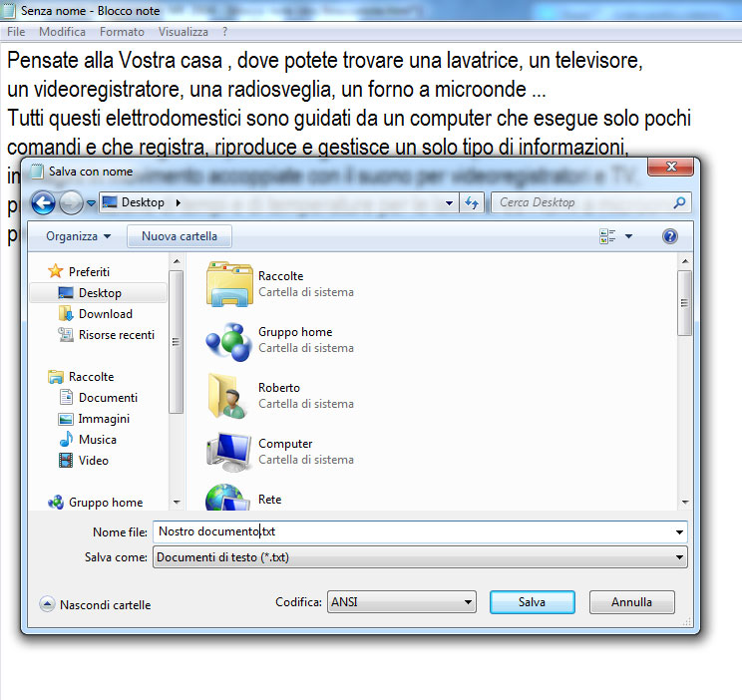
Task: Open the Visualizza menu
Action: click(x=183, y=32)
